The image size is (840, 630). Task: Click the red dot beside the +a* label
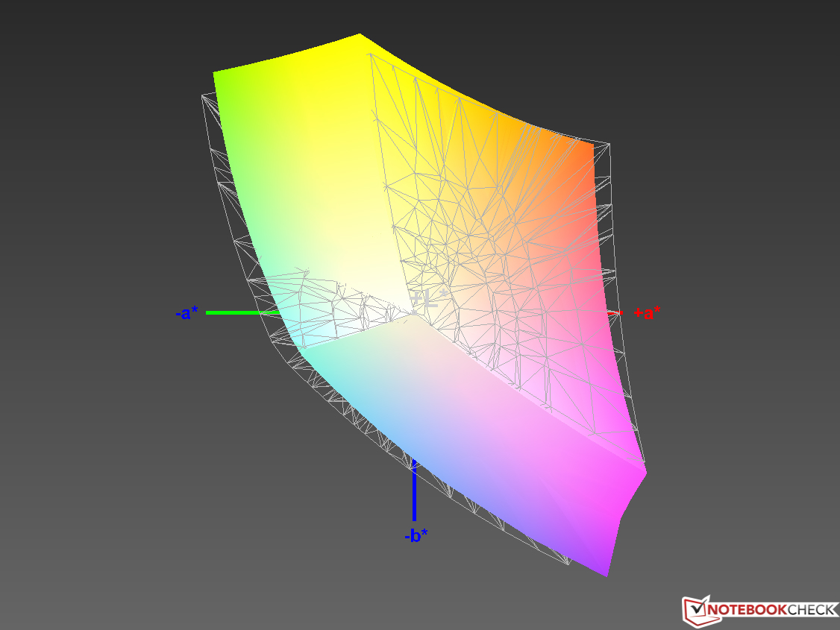tap(622, 313)
